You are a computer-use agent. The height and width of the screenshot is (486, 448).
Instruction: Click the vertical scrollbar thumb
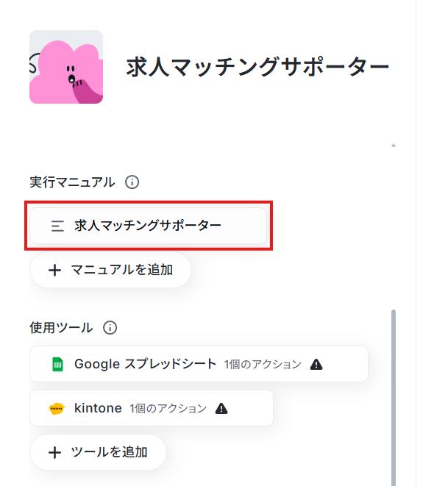coord(394,398)
